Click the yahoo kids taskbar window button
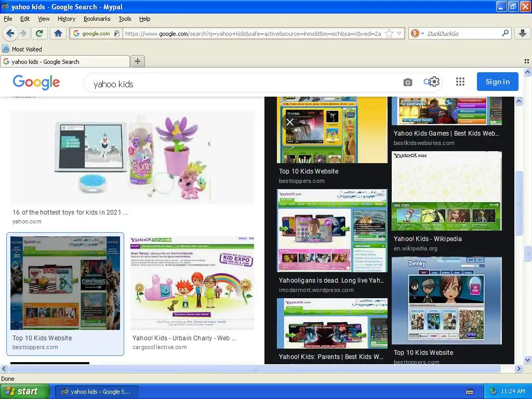Image resolution: width=532 pixels, height=399 pixels. [x=96, y=392]
